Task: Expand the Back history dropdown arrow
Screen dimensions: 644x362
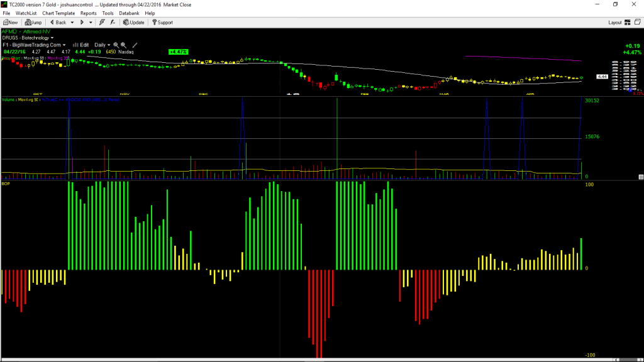Action: (72, 23)
